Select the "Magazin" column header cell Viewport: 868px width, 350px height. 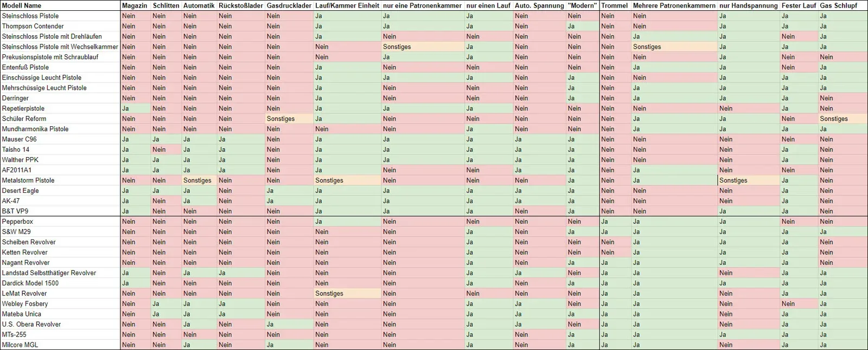tap(135, 5)
